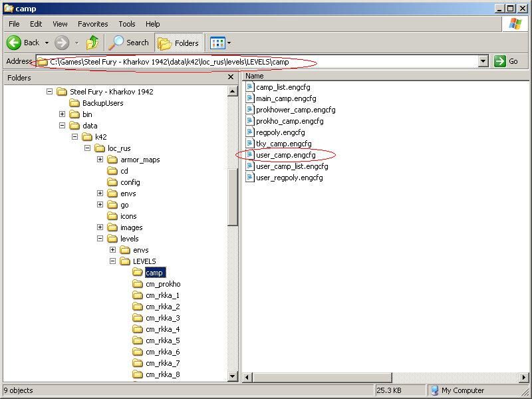Go back with the green Back arrow
532x399 pixels.
(14, 43)
